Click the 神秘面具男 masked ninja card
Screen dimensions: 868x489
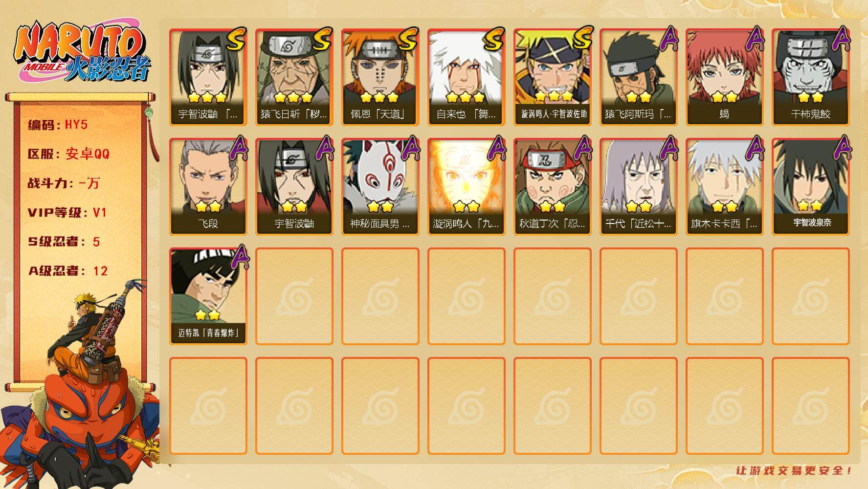[380, 187]
